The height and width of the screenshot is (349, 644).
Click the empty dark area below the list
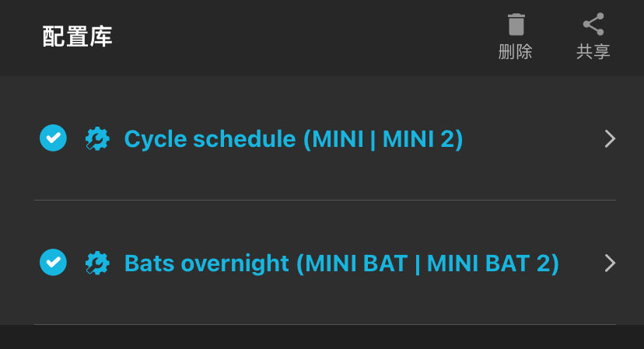click(322, 337)
